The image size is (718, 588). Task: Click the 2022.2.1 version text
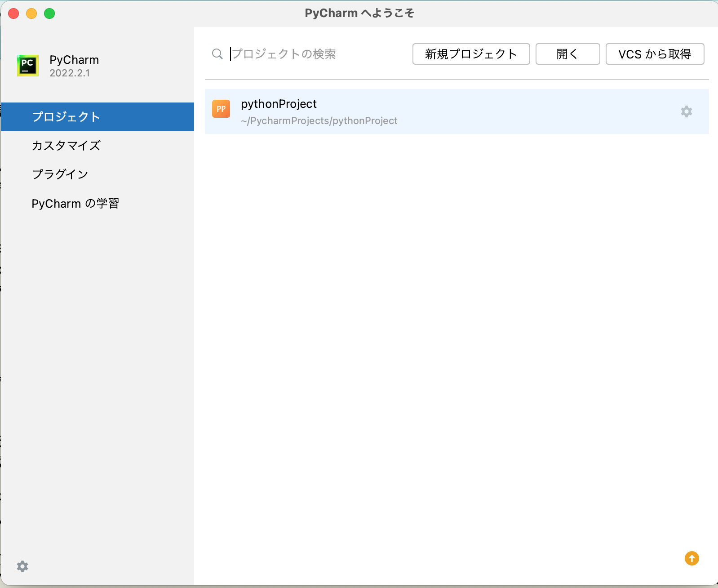point(70,73)
